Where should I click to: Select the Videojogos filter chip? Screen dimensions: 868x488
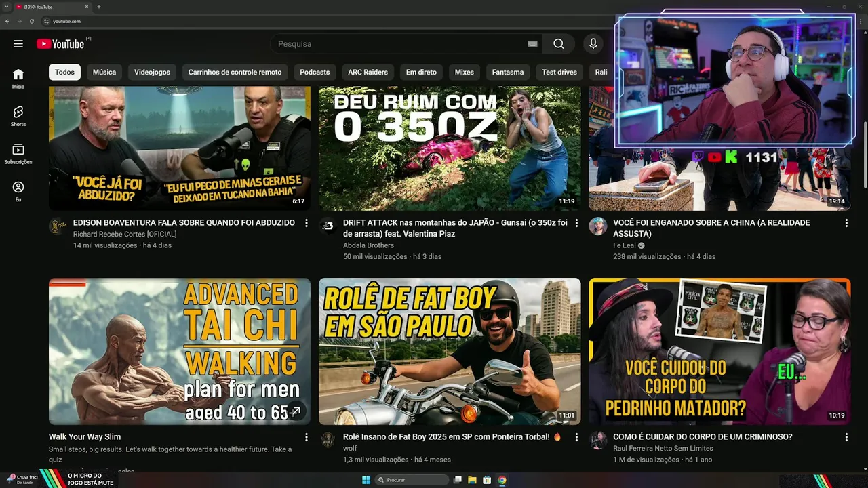click(152, 72)
